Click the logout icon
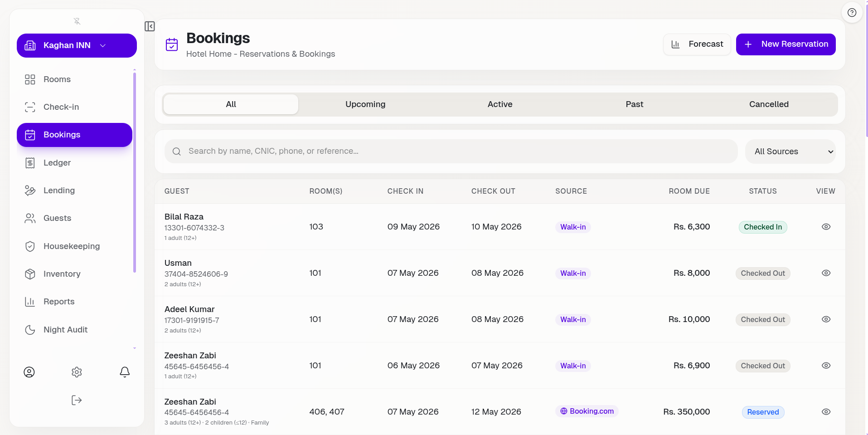 point(77,400)
